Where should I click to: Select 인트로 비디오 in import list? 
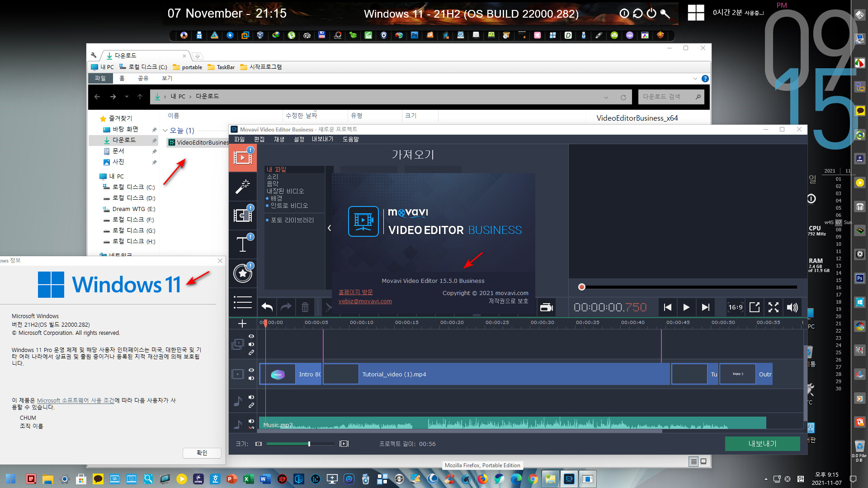(289, 206)
